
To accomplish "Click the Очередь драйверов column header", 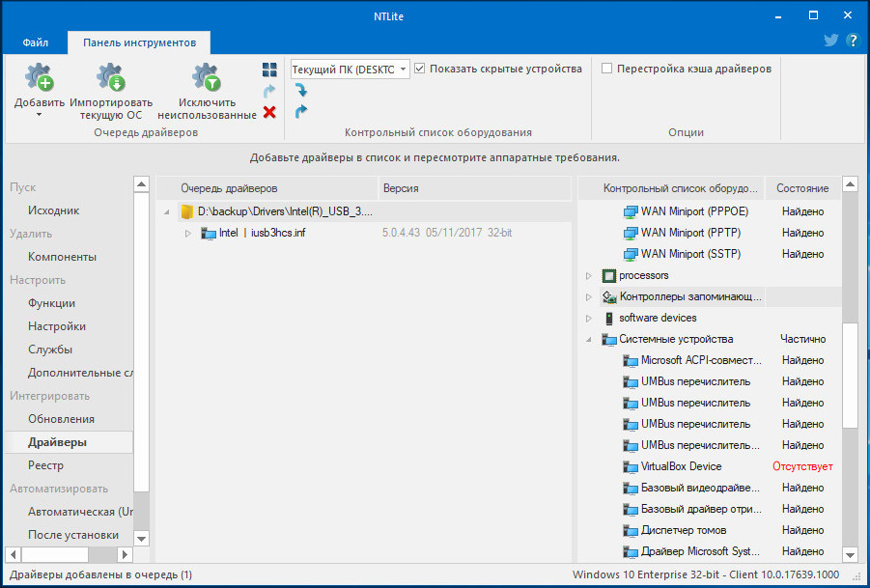I will tap(267, 188).
